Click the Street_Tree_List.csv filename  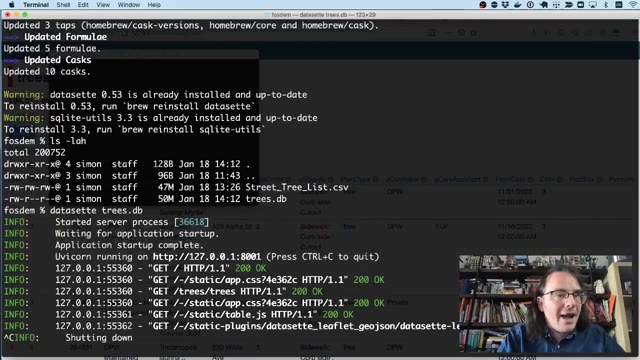(297, 187)
